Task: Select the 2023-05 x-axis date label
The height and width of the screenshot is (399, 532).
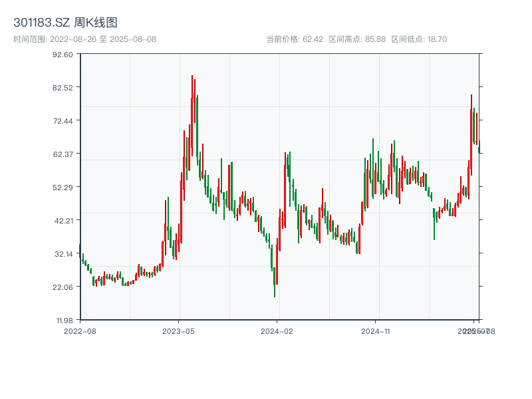Action: [178, 331]
